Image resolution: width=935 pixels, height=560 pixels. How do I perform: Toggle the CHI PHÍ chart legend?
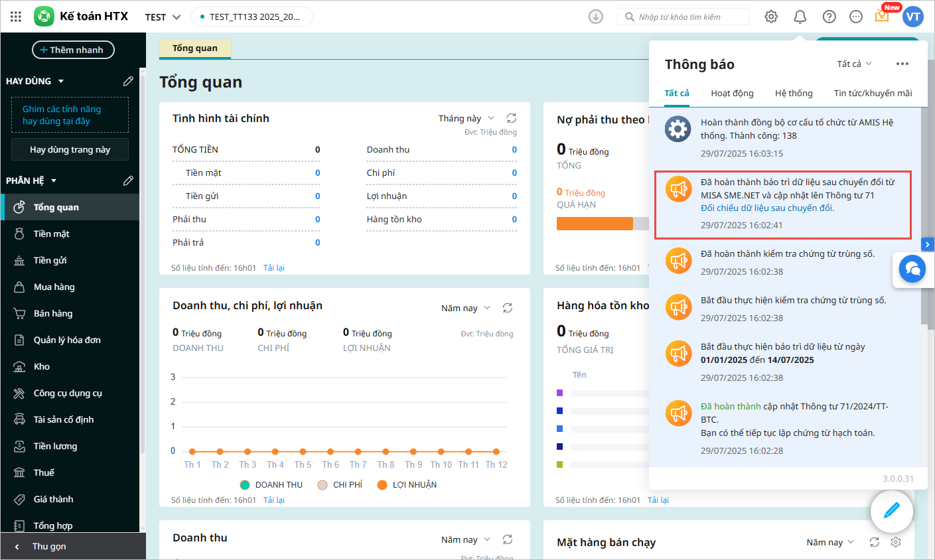click(x=340, y=485)
